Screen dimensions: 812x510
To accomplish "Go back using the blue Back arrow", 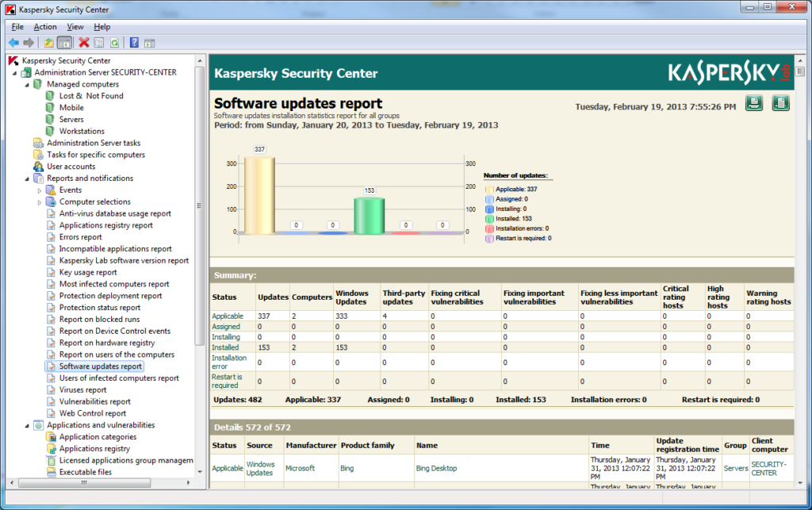I will pos(14,43).
